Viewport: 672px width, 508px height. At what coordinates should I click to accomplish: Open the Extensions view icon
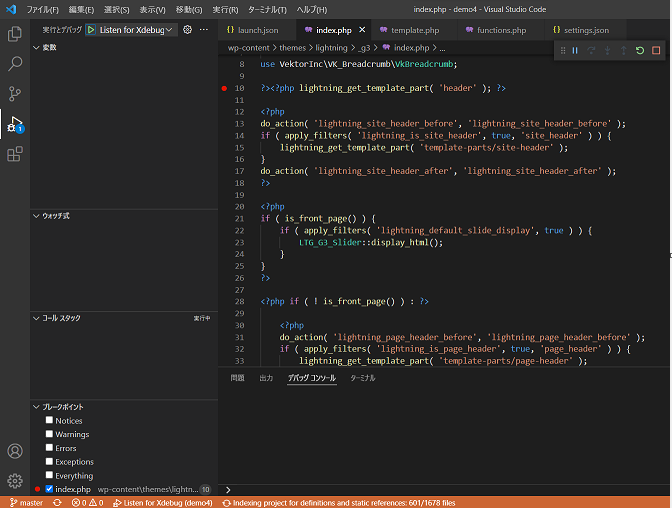(15, 154)
